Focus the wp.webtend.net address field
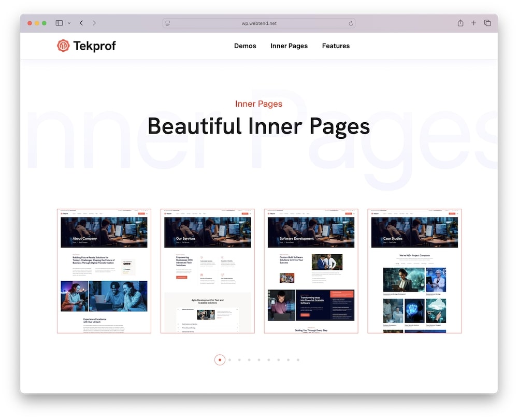The image size is (518, 420). 259,23
